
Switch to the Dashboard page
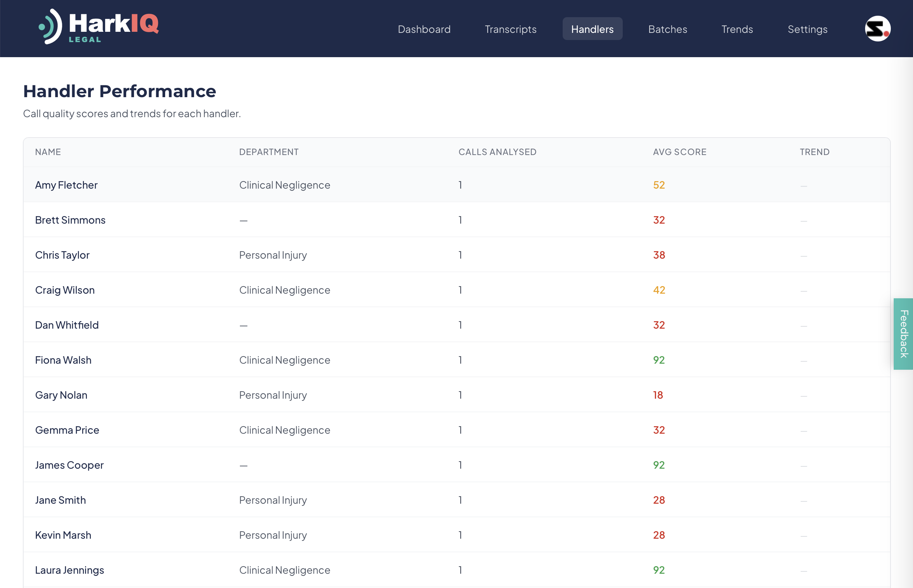click(424, 29)
